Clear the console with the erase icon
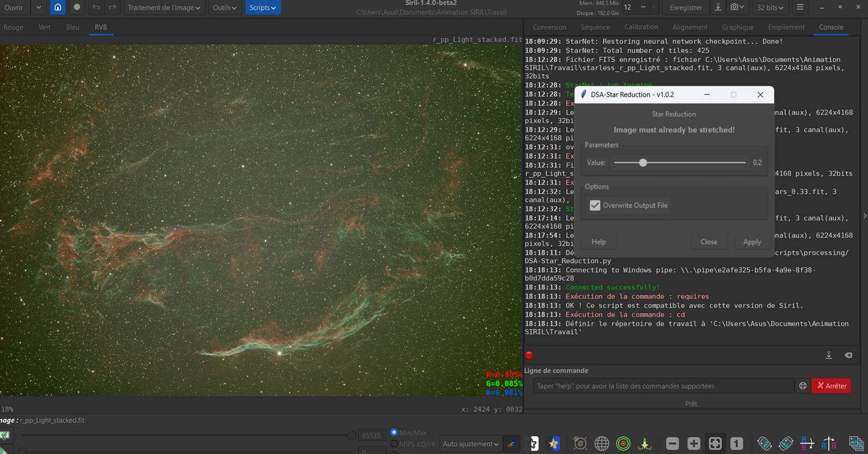Viewport: 868px width, 454px height. 848,355
